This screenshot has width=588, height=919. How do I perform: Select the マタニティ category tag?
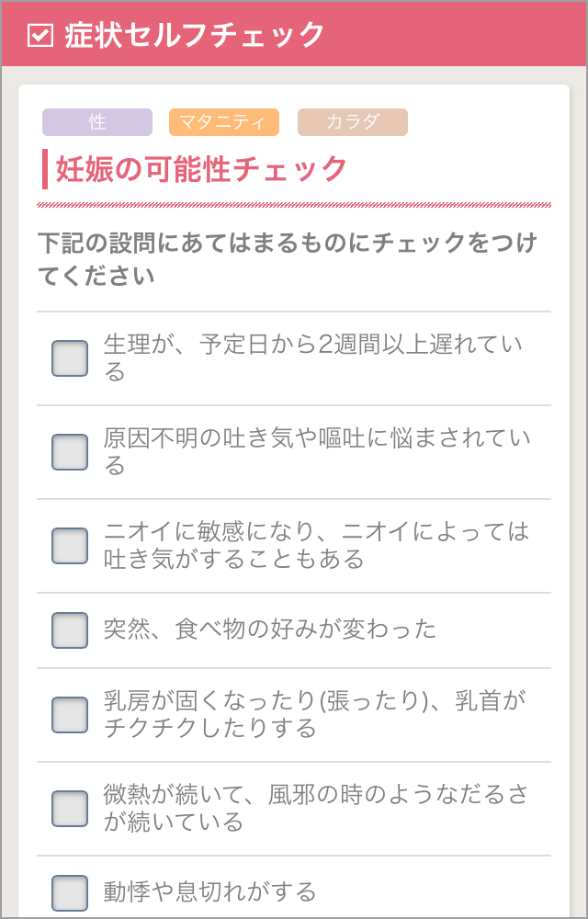click(x=224, y=122)
